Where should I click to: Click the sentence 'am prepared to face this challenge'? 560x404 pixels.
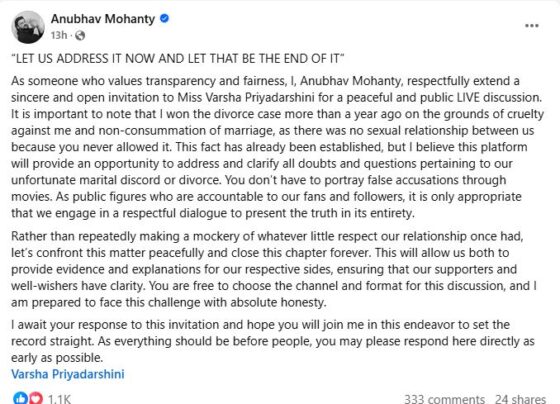point(169,303)
